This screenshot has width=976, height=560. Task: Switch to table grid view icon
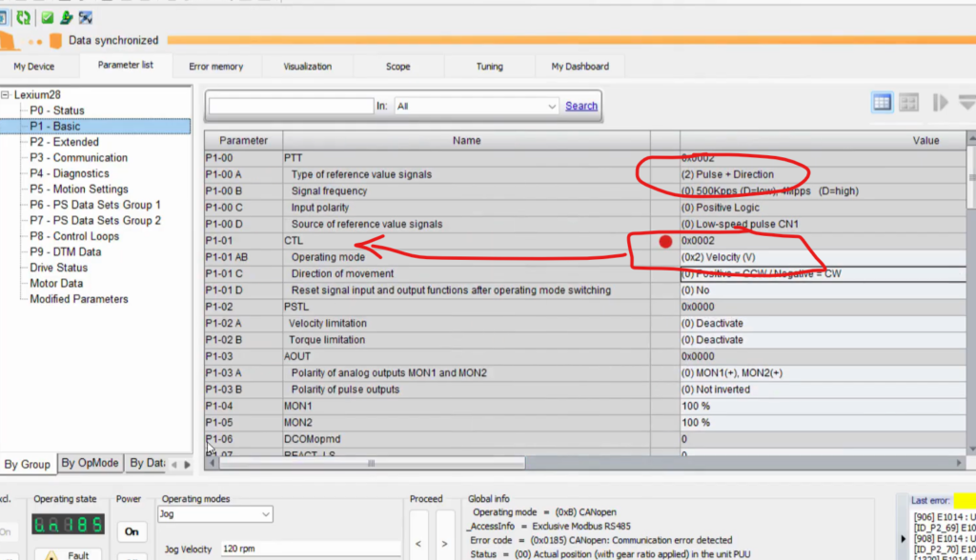pyautogui.click(x=882, y=102)
